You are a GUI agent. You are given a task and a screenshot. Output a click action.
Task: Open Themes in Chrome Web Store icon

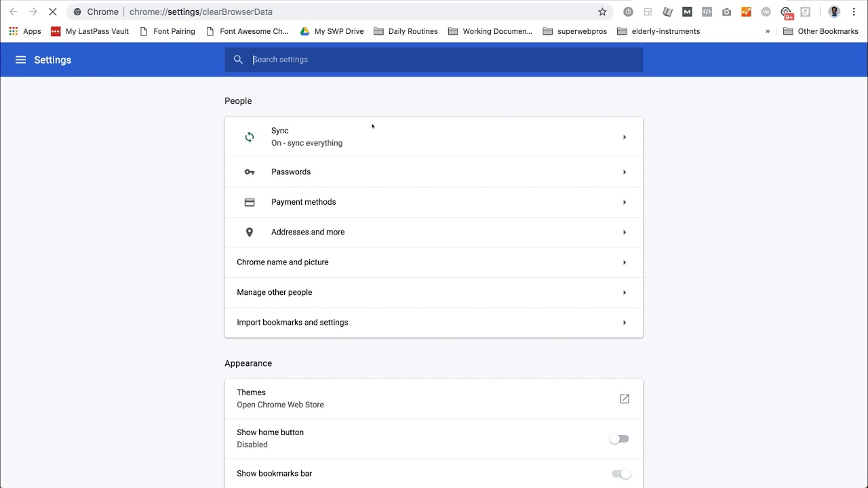625,399
